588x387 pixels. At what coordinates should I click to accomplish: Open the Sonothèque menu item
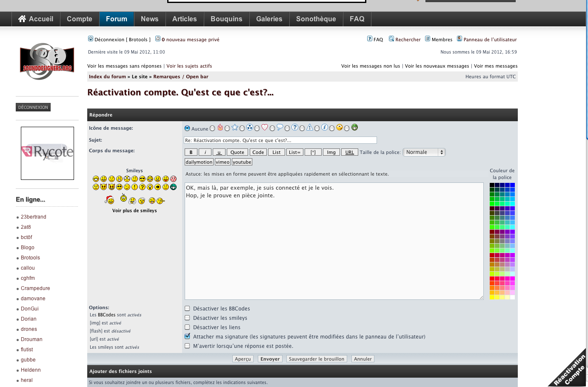316,19
